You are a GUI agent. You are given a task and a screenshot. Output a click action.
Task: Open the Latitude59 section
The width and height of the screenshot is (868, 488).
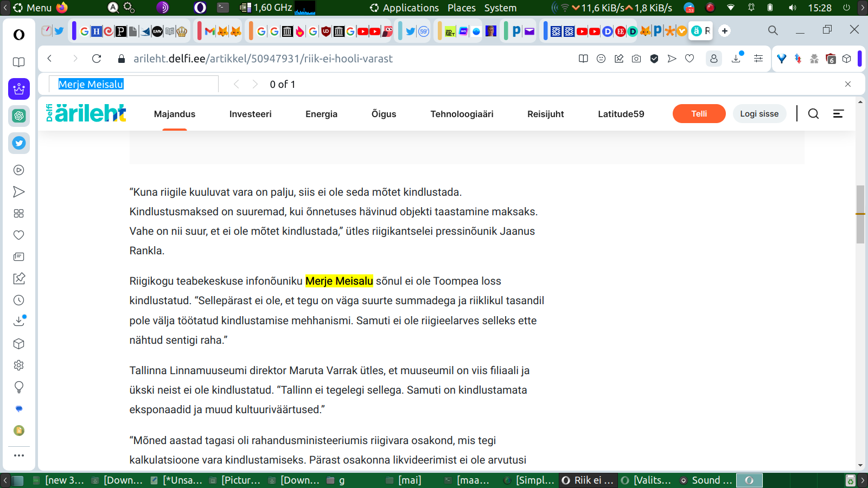(x=621, y=114)
